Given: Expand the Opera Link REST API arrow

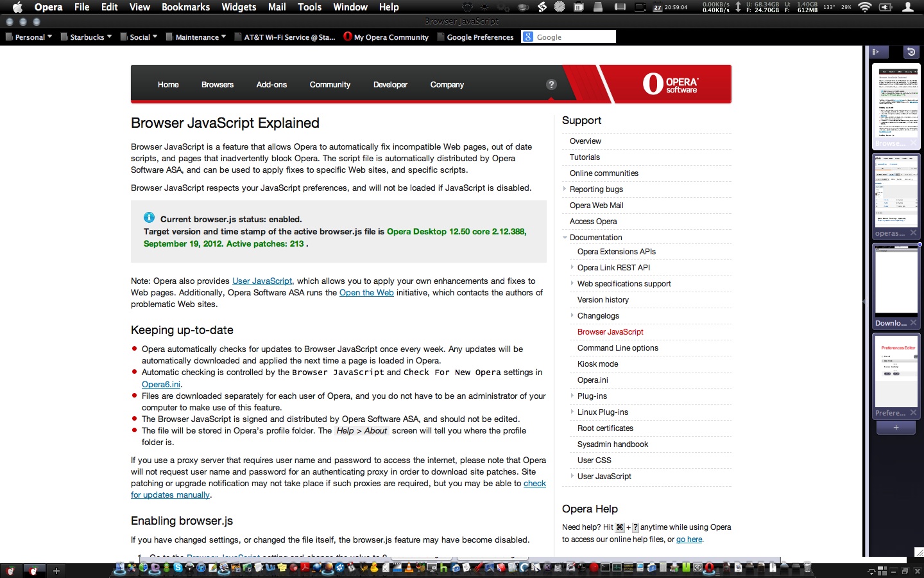Looking at the screenshot, I should tap(572, 267).
